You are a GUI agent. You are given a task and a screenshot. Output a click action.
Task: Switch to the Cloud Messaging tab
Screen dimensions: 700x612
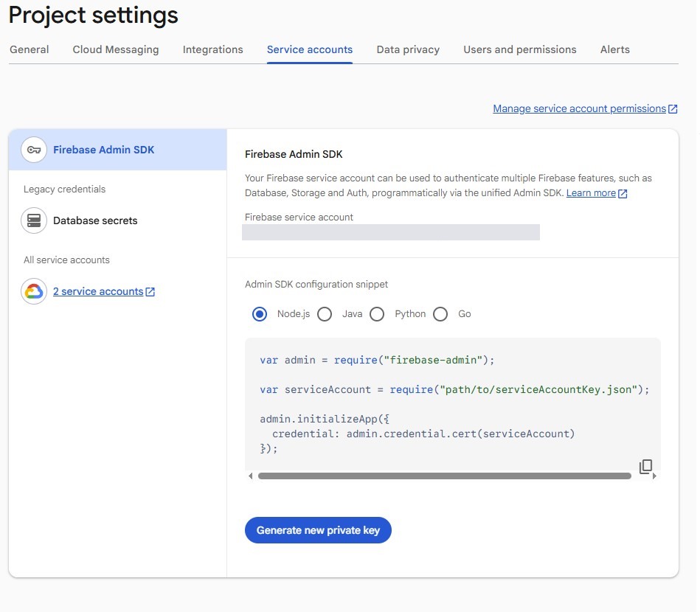point(116,49)
